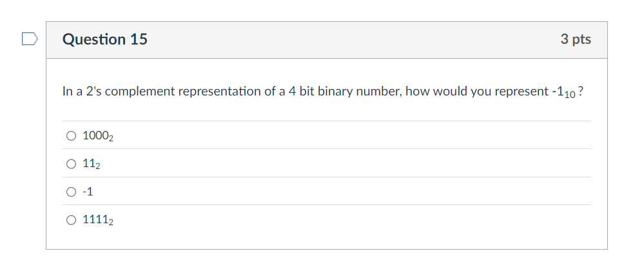Click the 11₂ answer label text

tap(92, 164)
